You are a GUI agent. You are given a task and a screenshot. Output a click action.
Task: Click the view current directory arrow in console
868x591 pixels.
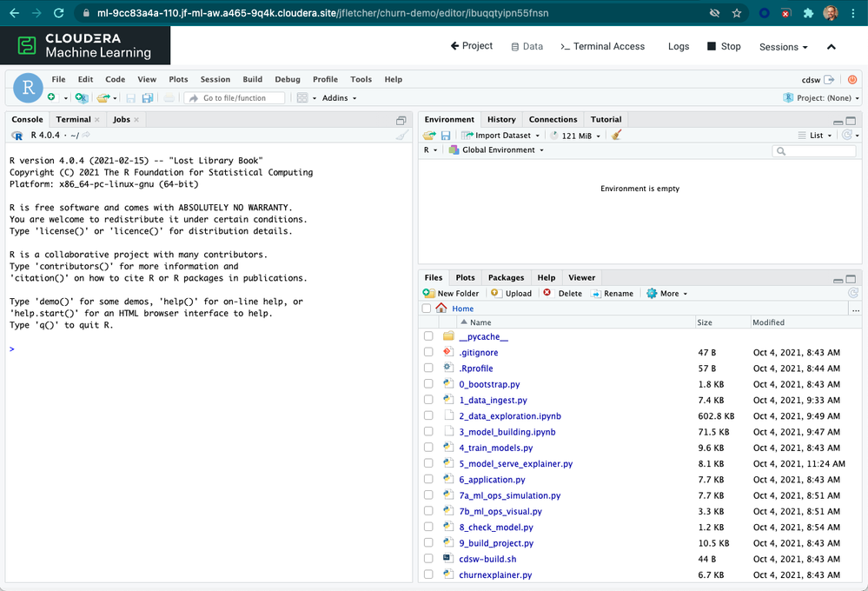click(86, 135)
